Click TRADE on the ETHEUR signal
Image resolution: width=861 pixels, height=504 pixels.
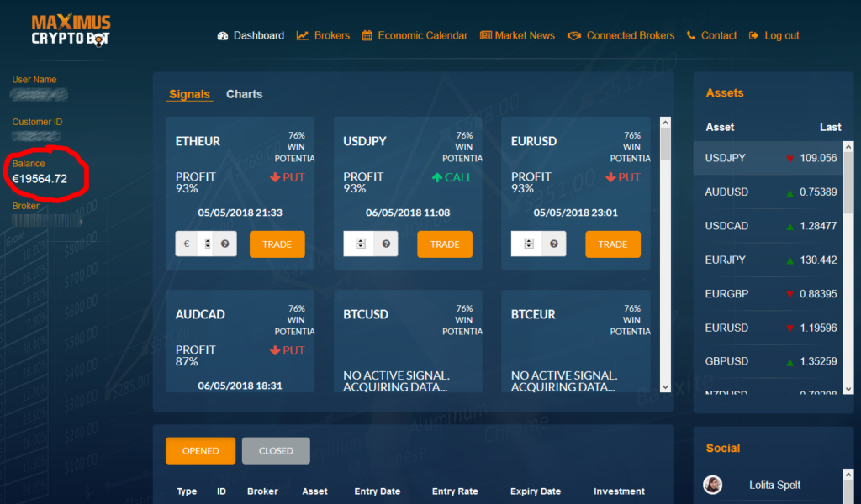tap(277, 244)
